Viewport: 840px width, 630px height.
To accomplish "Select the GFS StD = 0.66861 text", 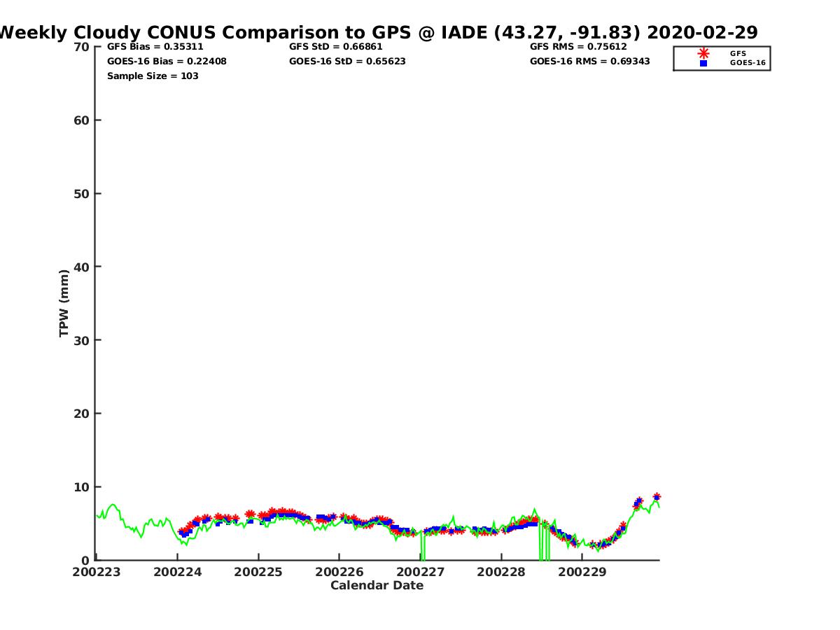I will 335,47.
